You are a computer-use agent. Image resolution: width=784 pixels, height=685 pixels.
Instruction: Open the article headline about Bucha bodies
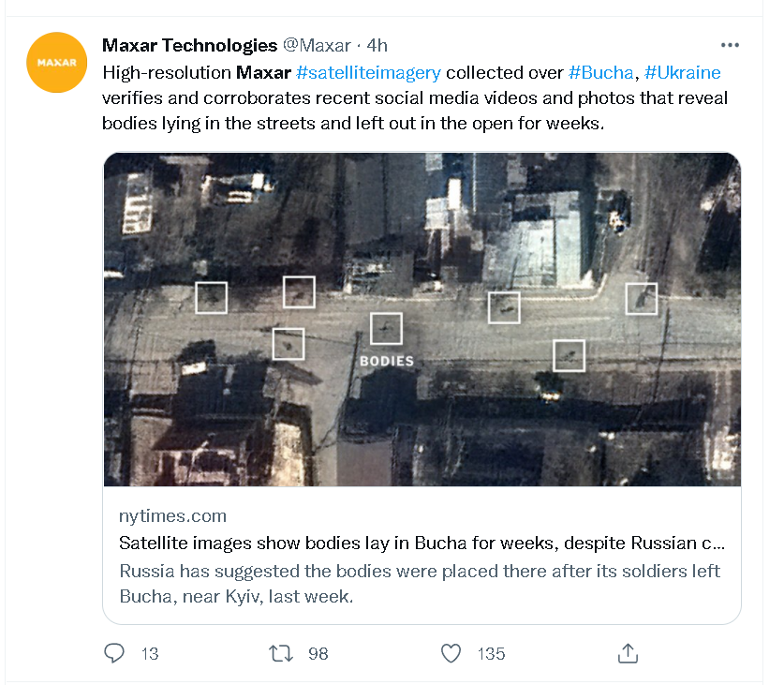click(x=422, y=544)
